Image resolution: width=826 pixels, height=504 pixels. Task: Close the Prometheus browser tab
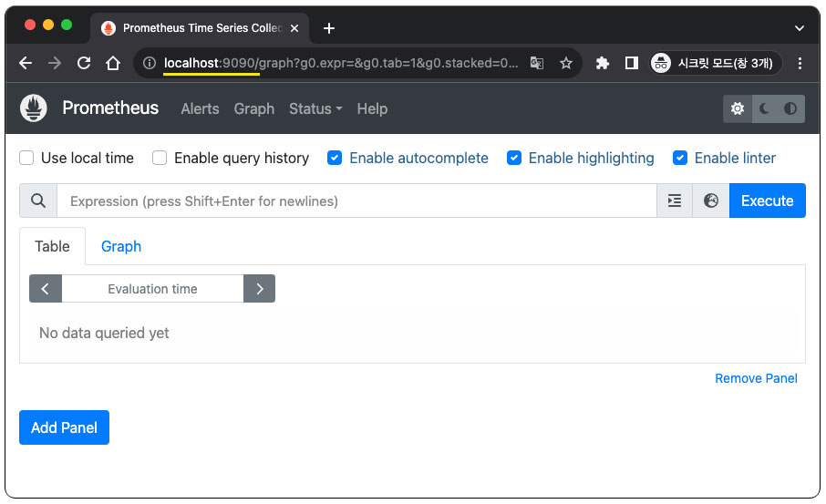[294, 28]
